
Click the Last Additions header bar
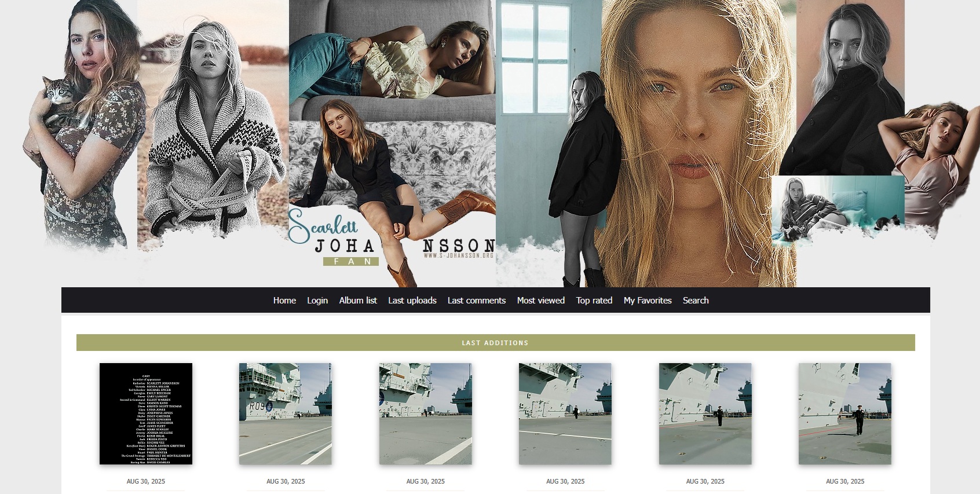[495, 343]
